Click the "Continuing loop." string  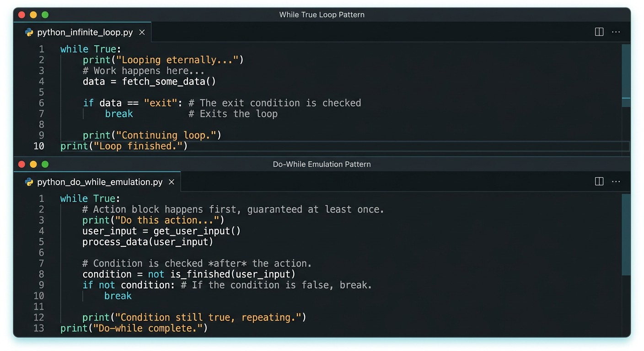(166, 135)
